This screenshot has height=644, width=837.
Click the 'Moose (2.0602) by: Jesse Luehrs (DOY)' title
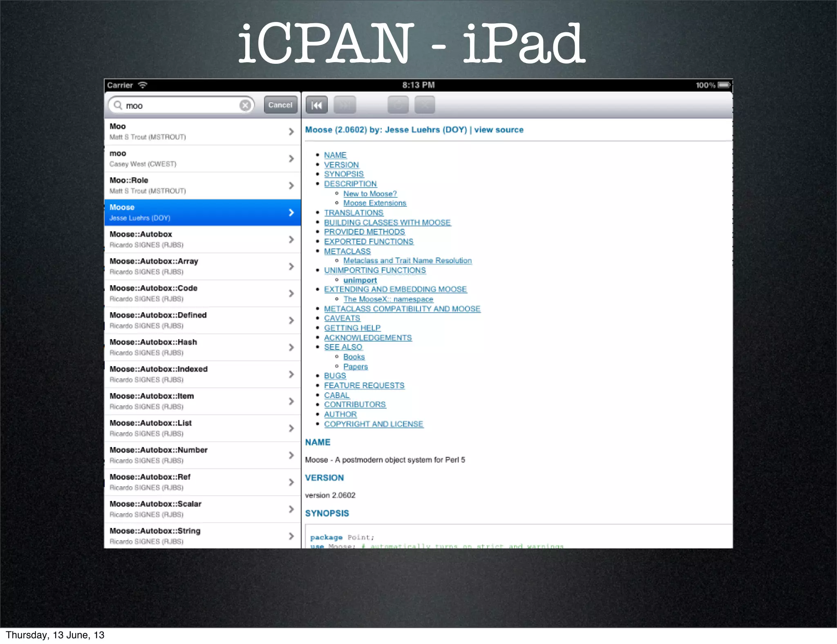click(x=386, y=130)
